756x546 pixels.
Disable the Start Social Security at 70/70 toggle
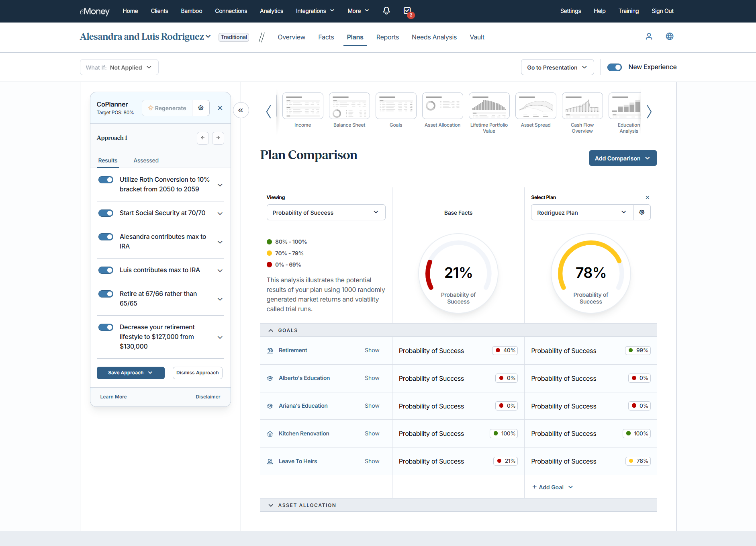click(x=106, y=213)
